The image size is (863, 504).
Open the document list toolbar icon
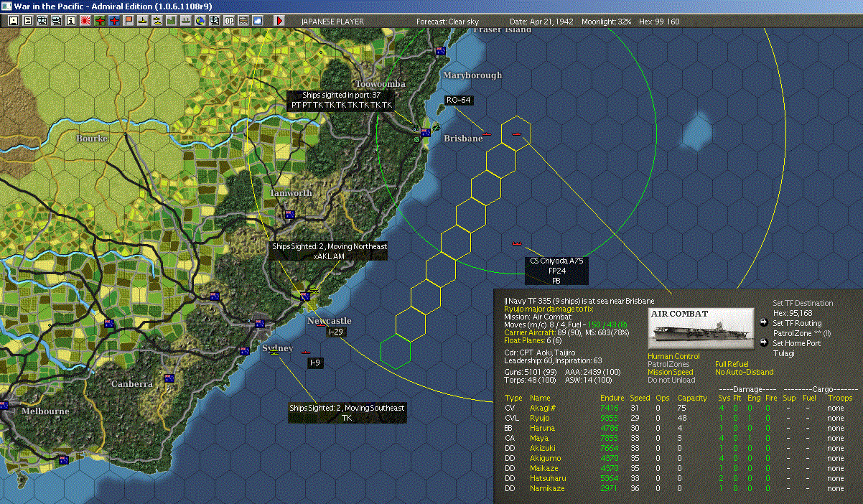pos(27,21)
